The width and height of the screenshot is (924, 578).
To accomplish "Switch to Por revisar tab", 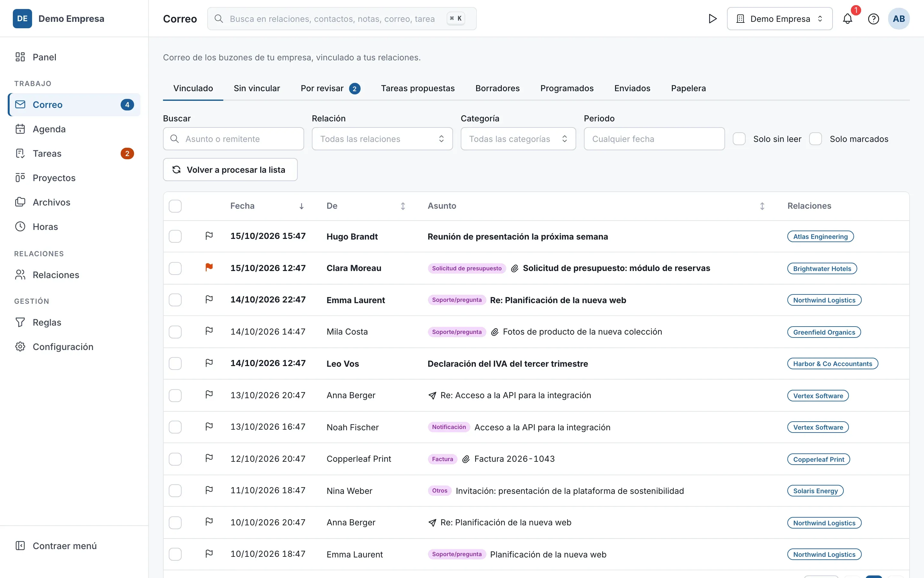I will pos(330,88).
